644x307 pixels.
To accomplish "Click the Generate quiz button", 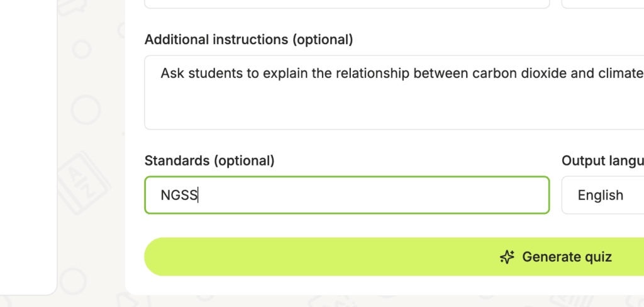I will pos(394,257).
